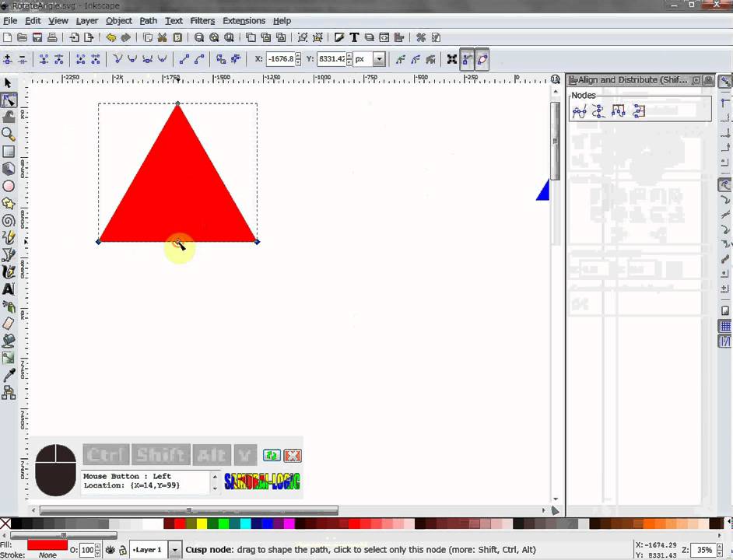Iconify the Align and Distribute panel
This screenshot has width=733, height=560.
[x=696, y=80]
